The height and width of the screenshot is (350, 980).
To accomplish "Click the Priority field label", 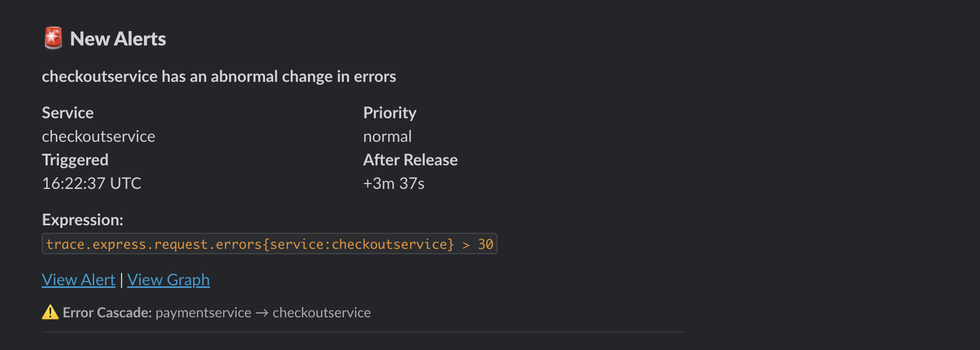I will pyautogui.click(x=390, y=112).
